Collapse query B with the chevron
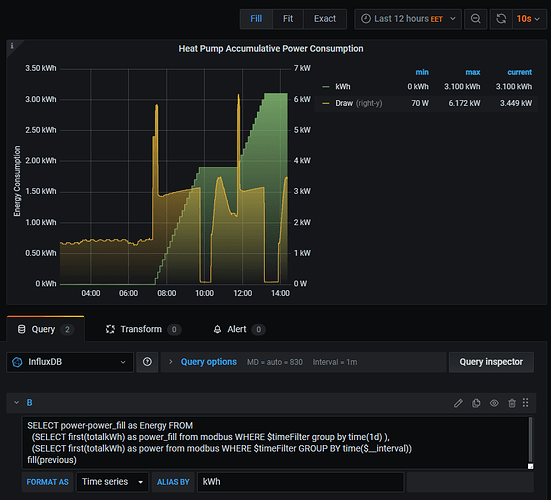The image size is (551, 500). (x=16, y=403)
